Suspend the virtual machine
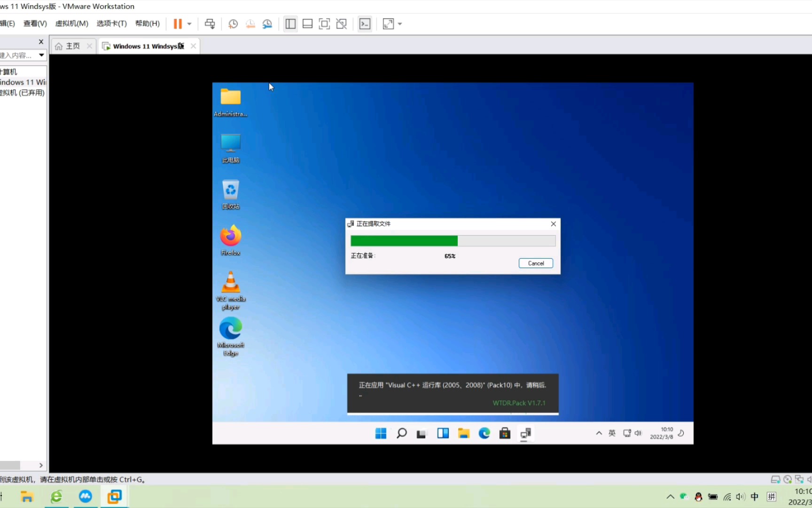Image resolution: width=812 pixels, height=508 pixels. (178, 24)
